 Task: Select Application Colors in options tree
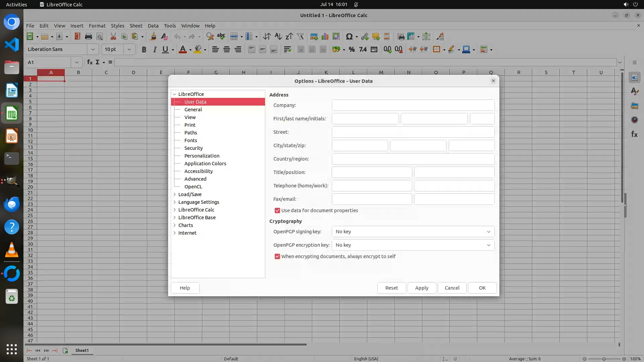tap(205, 164)
